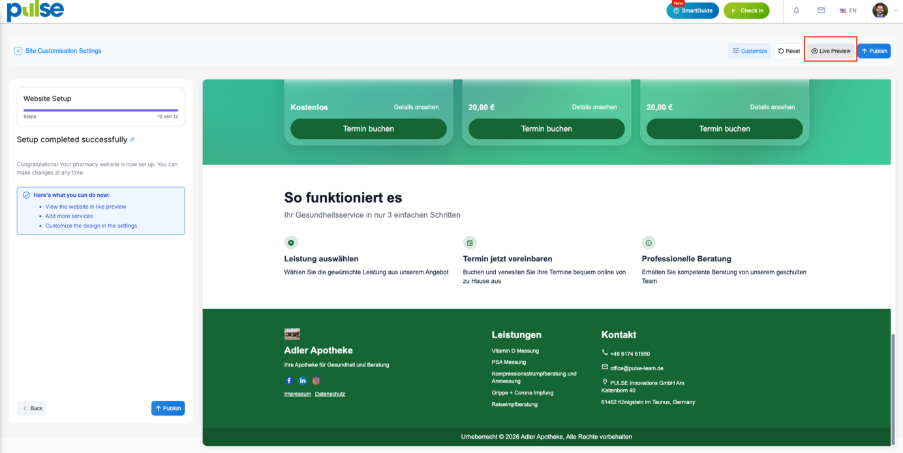Click the Site Customisation Settings panel icon
903x453 pixels.
(x=18, y=51)
